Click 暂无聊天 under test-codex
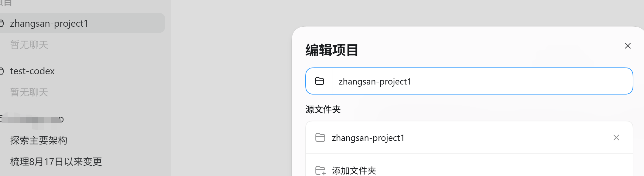This screenshot has width=644, height=176. point(29,92)
